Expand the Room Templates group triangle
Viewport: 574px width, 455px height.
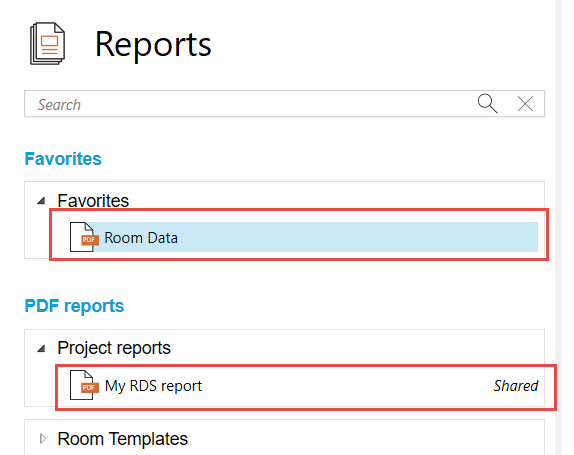(43, 439)
